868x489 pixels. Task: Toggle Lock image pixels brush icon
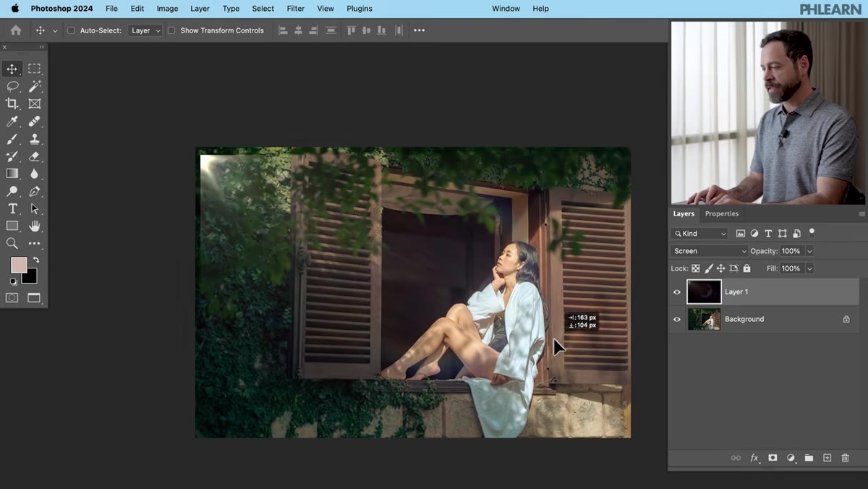(x=709, y=268)
